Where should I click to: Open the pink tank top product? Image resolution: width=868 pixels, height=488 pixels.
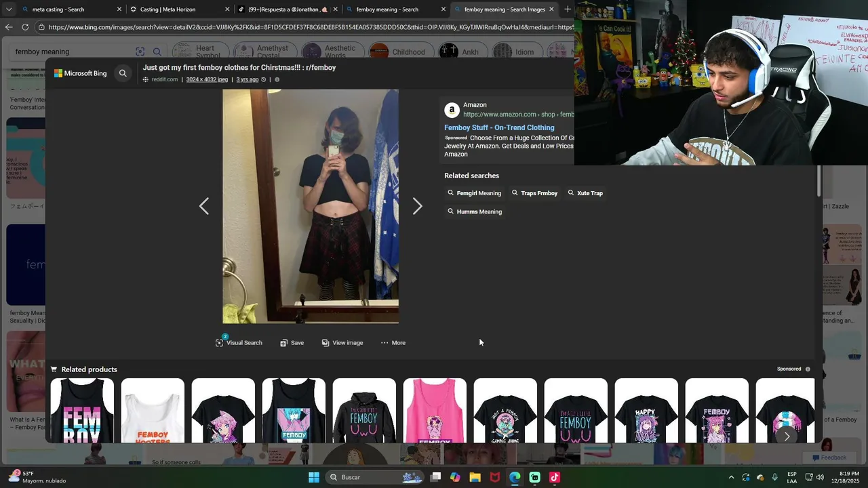pos(435,411)
